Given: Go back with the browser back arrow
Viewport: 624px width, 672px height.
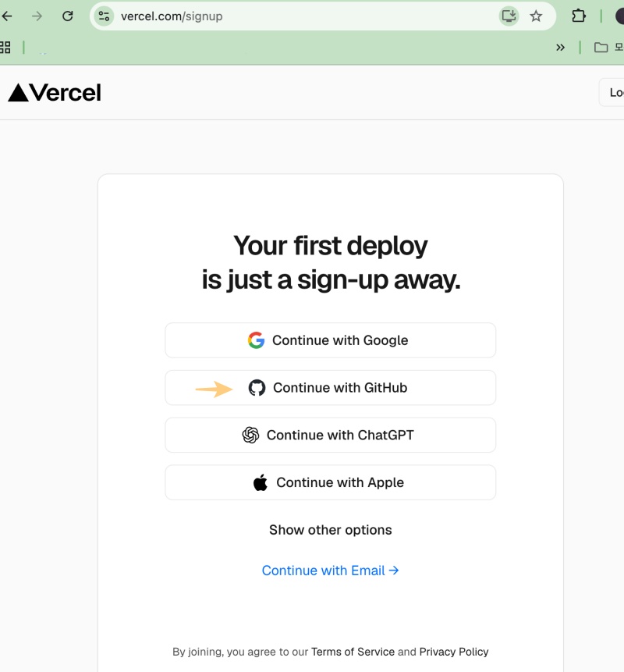Looking at the screenshot, I should [7, 16].
